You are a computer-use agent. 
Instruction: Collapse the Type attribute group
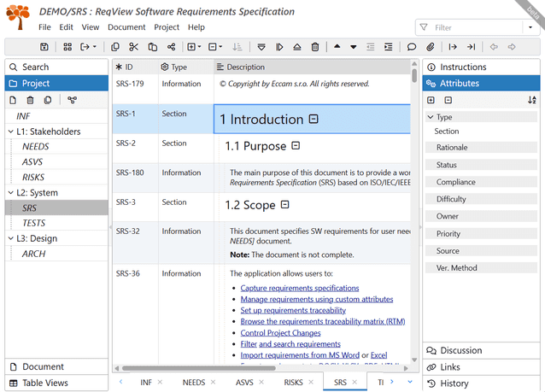[x=431, y=117]
